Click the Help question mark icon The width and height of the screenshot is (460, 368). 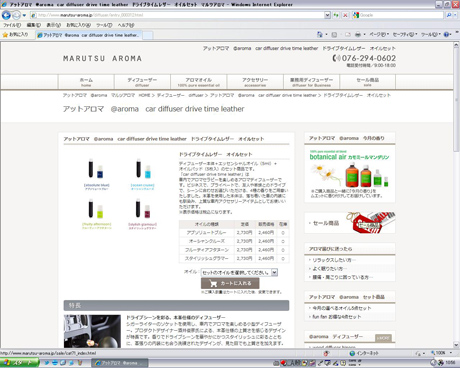(x=447, y=34)
